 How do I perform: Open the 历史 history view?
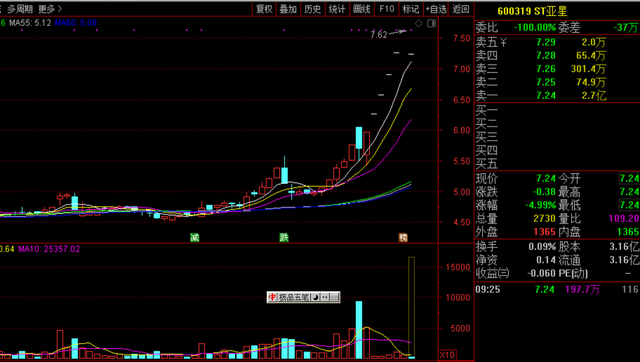point(313,9)
